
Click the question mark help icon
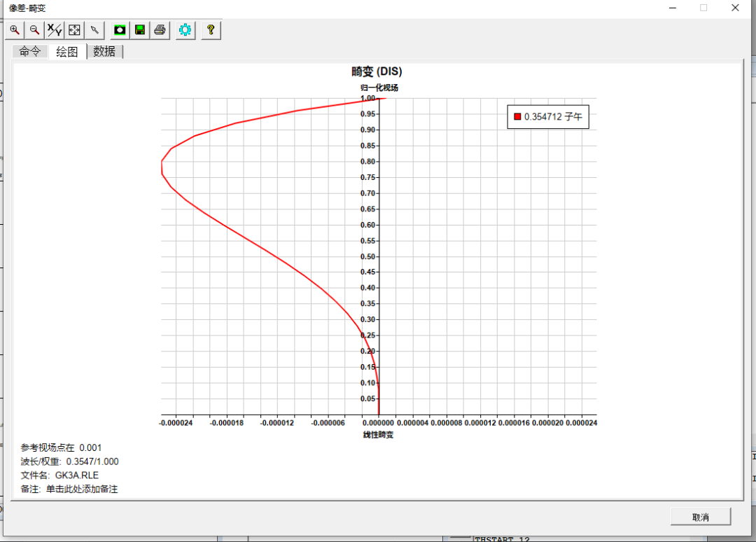coord(211,30)
